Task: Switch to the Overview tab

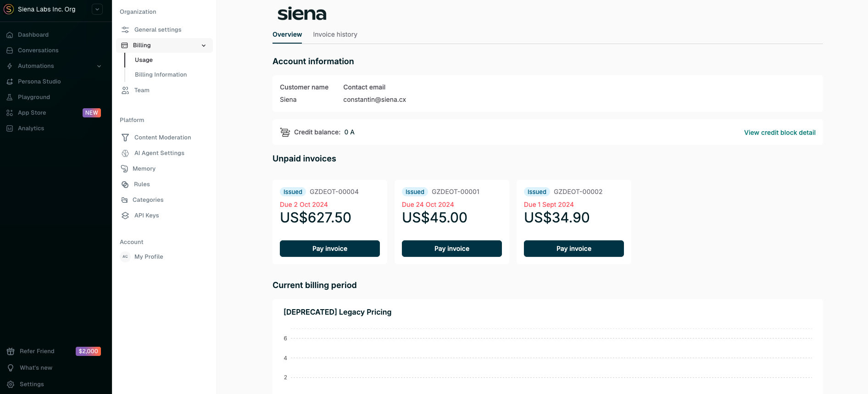Action: 287,34
